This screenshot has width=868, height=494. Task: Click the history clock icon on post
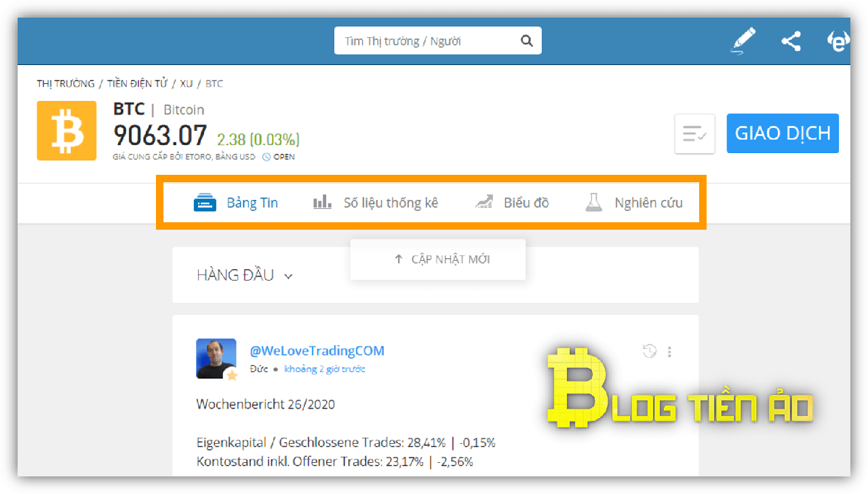(650, 351)
